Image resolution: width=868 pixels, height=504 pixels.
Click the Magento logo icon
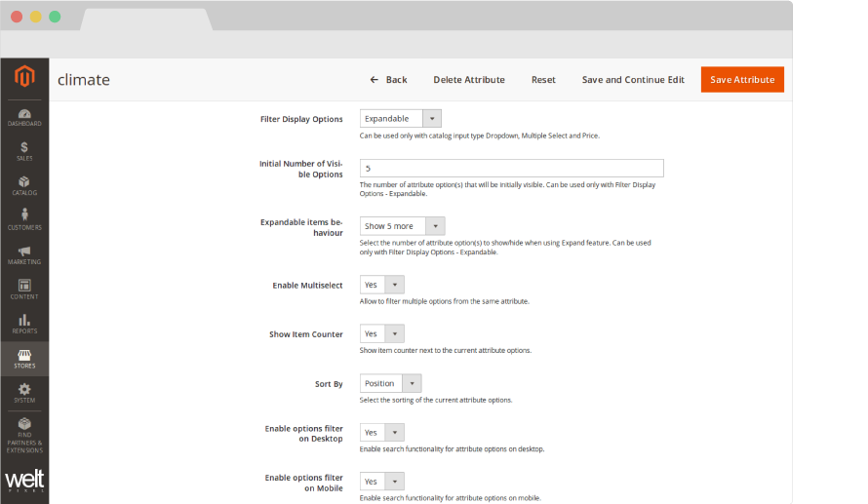click(24, 77)
